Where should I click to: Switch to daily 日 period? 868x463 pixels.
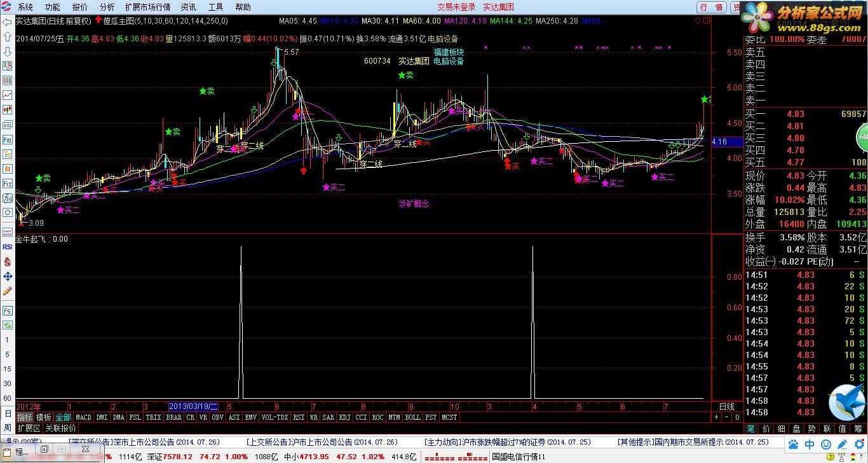coord(8,413)
